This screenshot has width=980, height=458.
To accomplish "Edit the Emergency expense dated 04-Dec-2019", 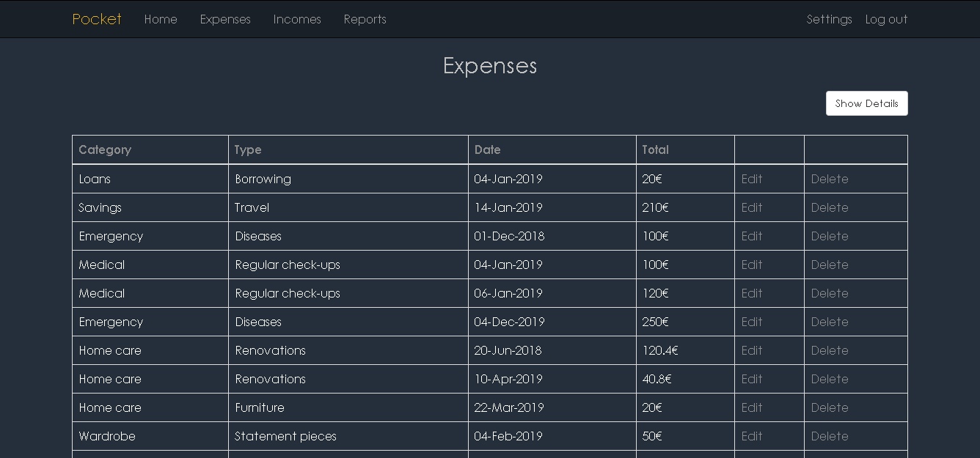I will coord(752,322).
